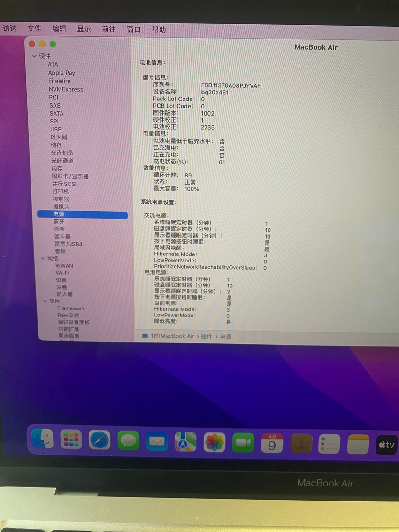Select 内存 in the sidebar
The width and height of the screenshot is (399, 532).
tap(57, 169)
